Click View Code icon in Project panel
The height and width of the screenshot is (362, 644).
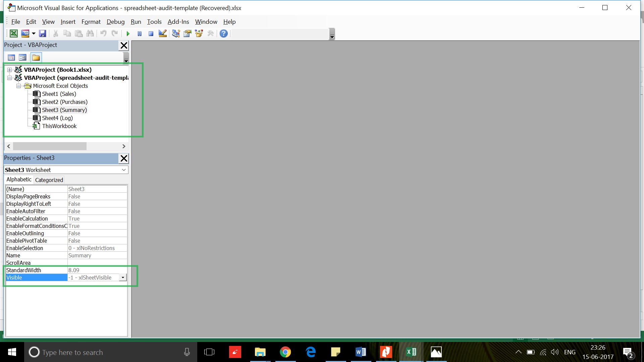pos(11,58)
